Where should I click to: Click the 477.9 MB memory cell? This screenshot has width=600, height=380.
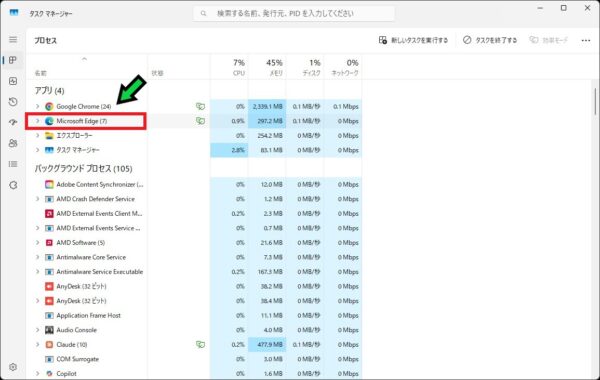point(267,344)
